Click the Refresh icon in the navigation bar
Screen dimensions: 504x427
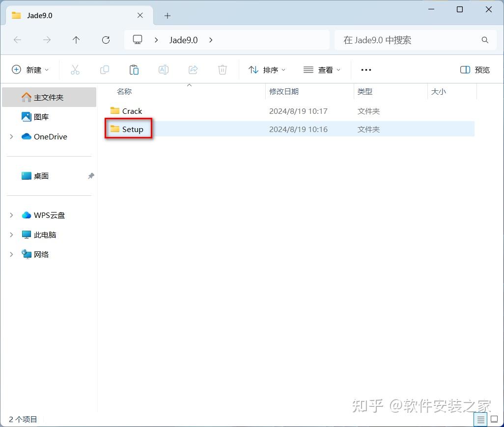[106, 40]
